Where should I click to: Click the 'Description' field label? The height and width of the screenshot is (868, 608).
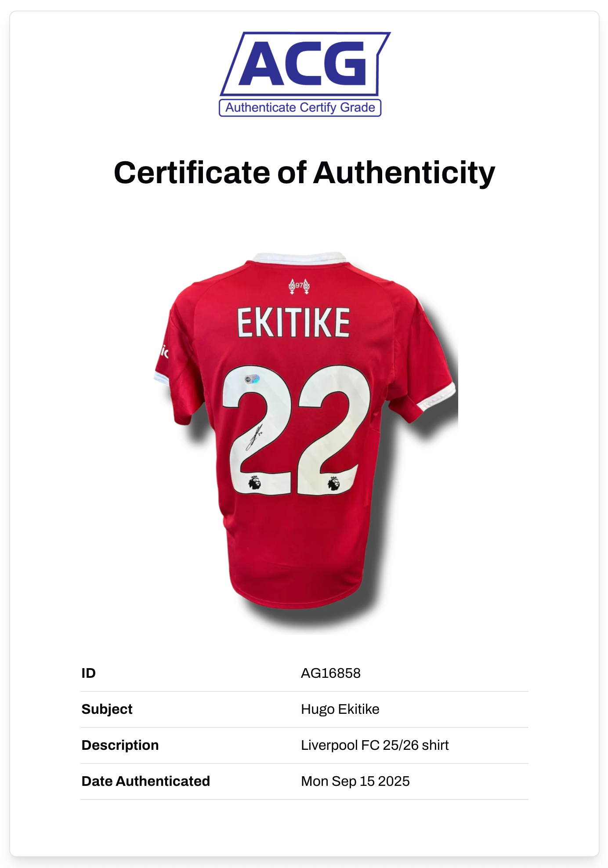[120, 745]
